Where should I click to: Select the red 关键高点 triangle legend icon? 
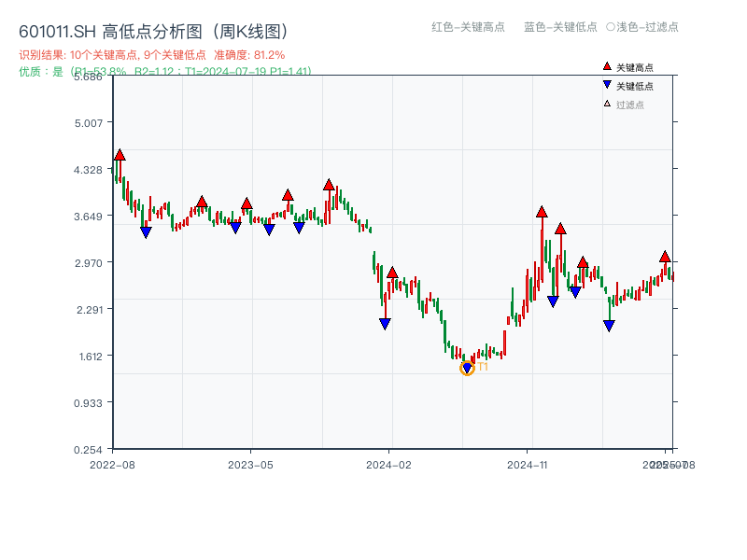tap(607, 65)
